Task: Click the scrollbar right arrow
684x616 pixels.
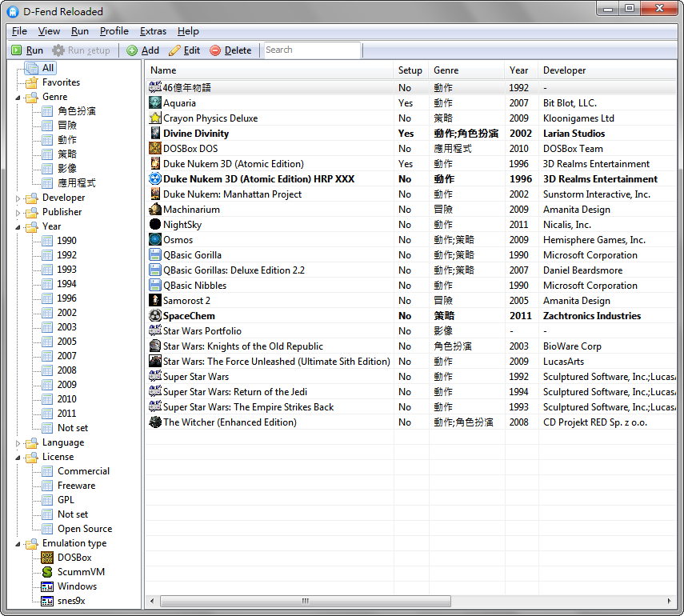Action: pyautogui.click(x=669, y=601)
